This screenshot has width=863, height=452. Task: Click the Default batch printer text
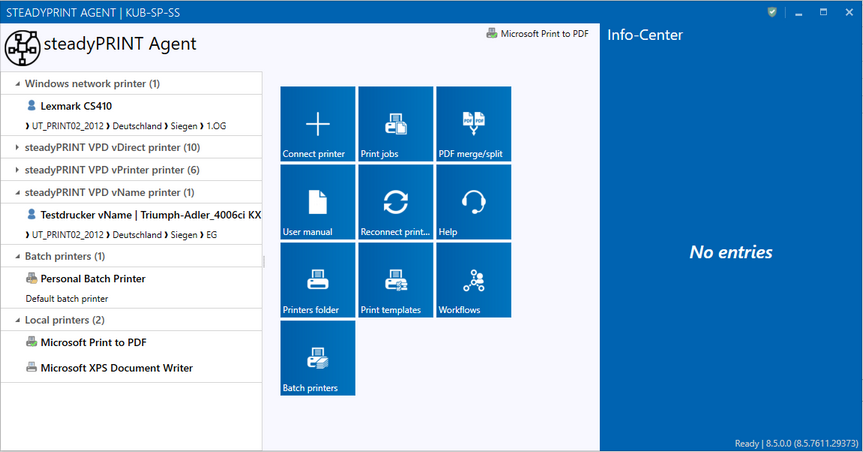coord(67,299)
